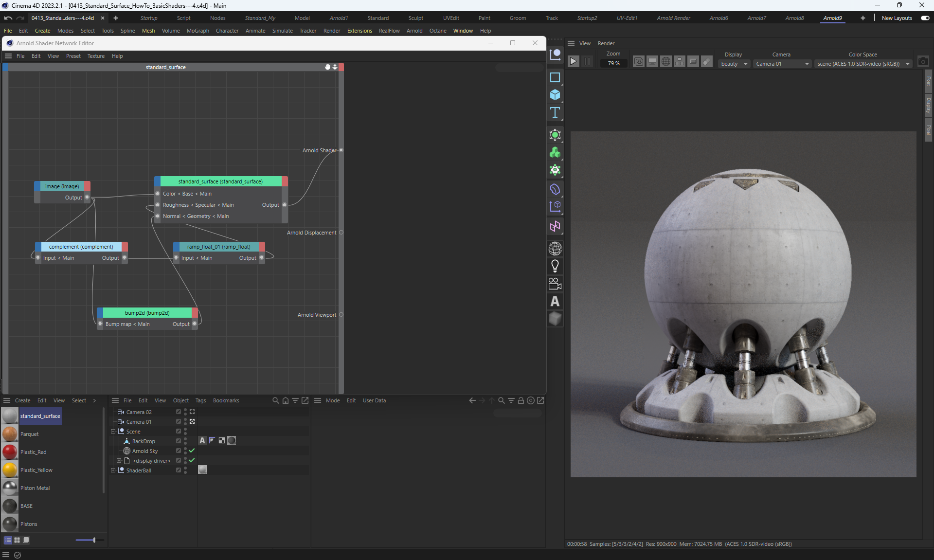
Task: Toggle the New Layouts switch
Action: coord(925,18)
